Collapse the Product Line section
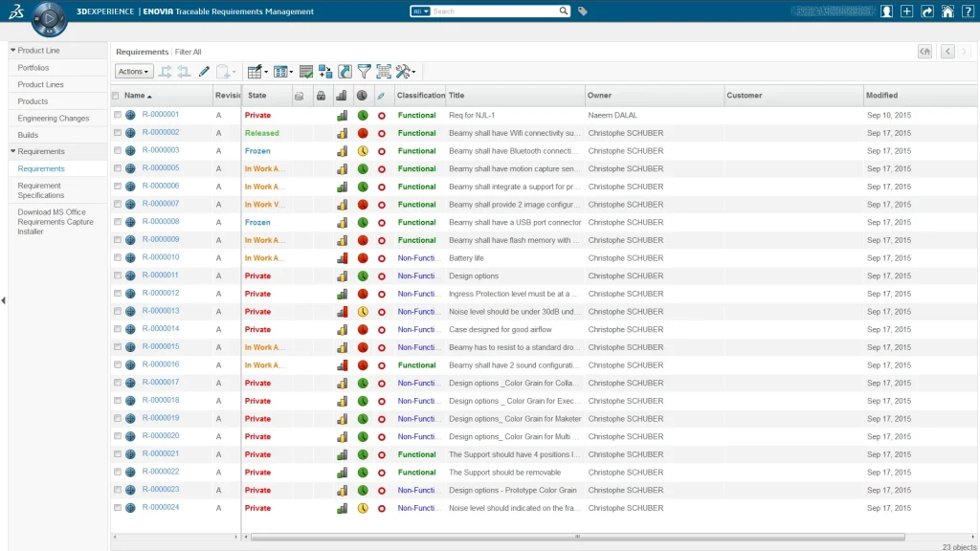 click(x=13, y=50)
